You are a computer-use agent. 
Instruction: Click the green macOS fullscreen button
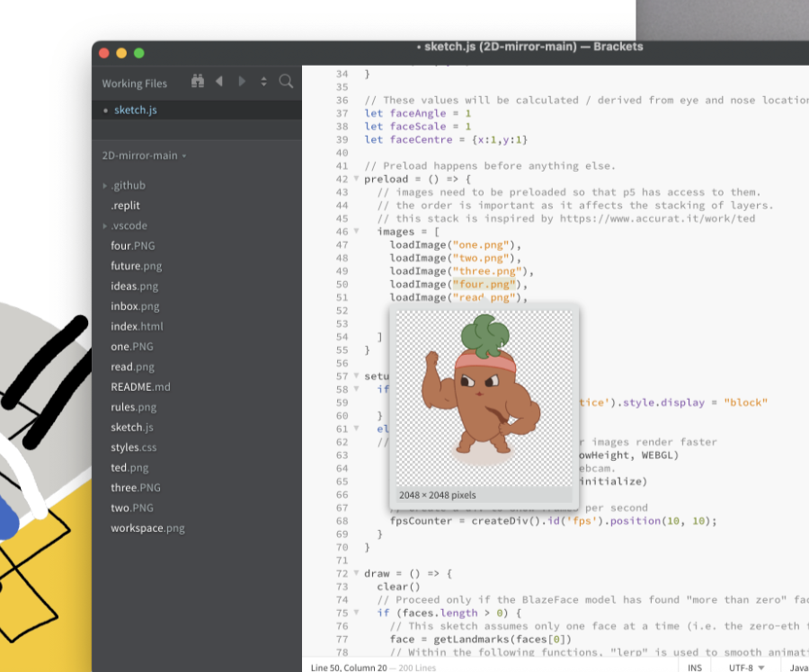click(139, 53)
